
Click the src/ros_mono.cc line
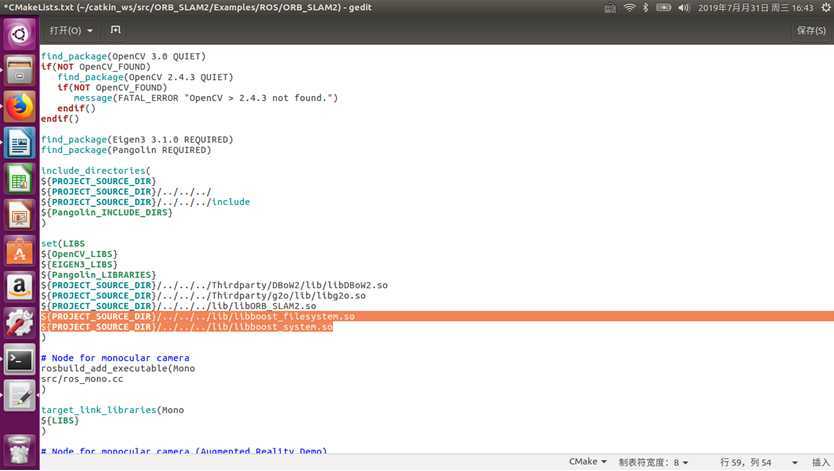click(x=82, y=379)
